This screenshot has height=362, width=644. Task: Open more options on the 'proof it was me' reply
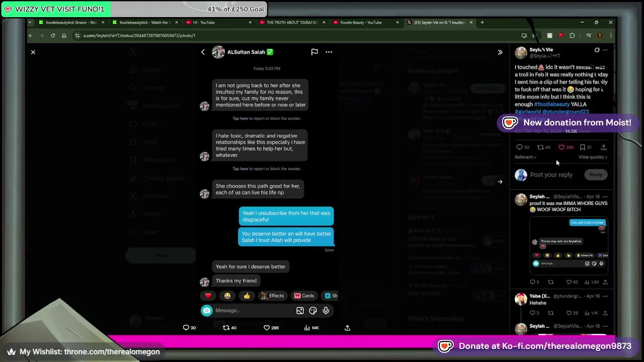605,197
